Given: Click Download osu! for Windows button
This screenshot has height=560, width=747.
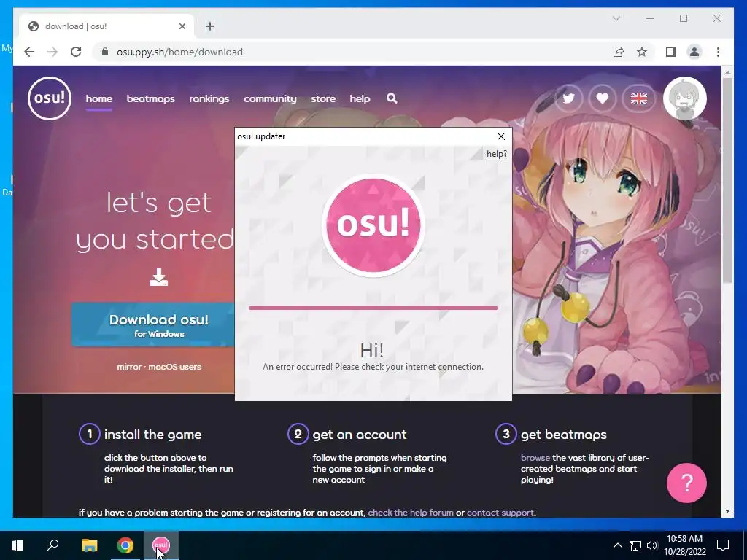Looking at the screenshot, I should click(153, 324).
